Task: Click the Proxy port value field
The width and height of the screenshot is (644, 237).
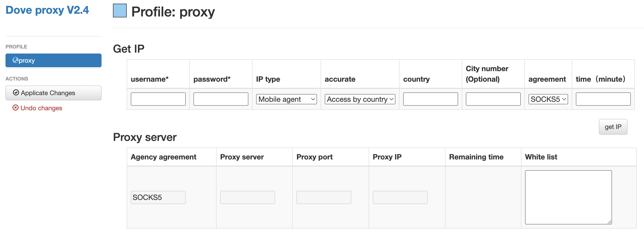Action: [x=324, y=197]
